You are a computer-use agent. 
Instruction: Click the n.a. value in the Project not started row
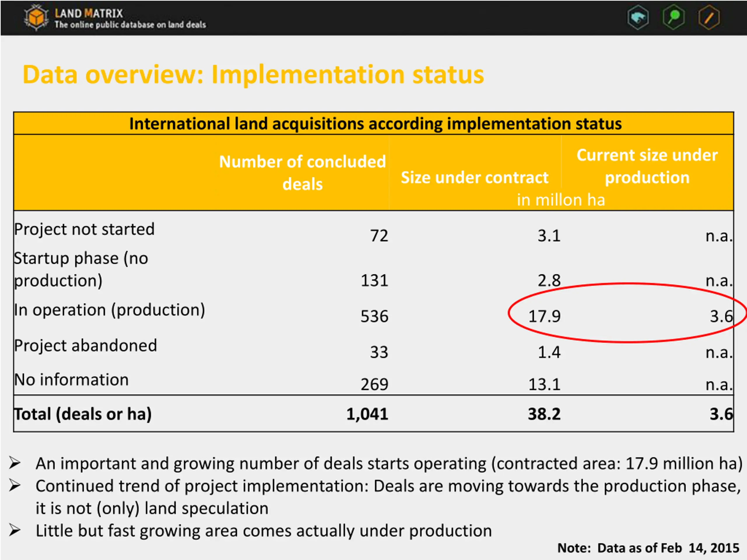tap(719, 236)
